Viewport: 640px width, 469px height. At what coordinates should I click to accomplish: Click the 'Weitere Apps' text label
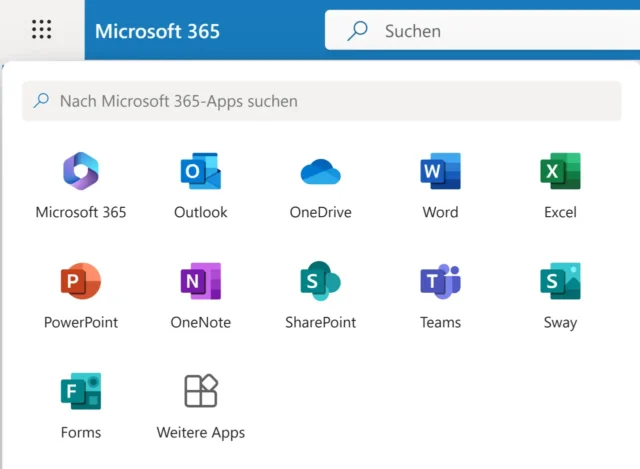click(x=200, y=433)
